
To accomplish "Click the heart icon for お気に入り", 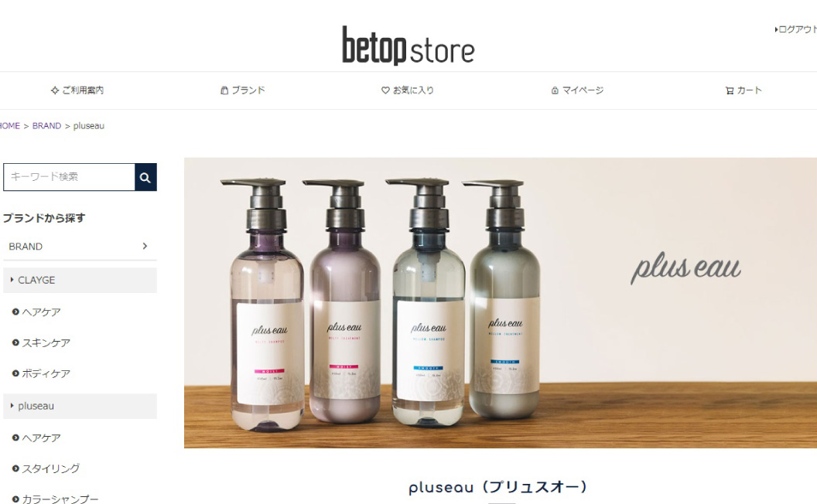I will coord(385,90).
